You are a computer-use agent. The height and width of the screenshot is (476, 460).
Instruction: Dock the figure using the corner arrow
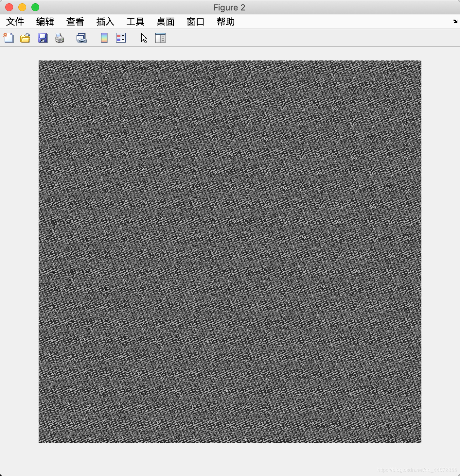pyautogui.click(x=455, y=21)
